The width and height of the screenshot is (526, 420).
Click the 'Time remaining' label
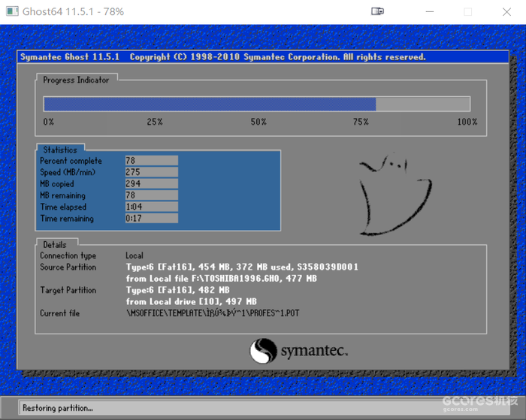[x=67, y=219]
